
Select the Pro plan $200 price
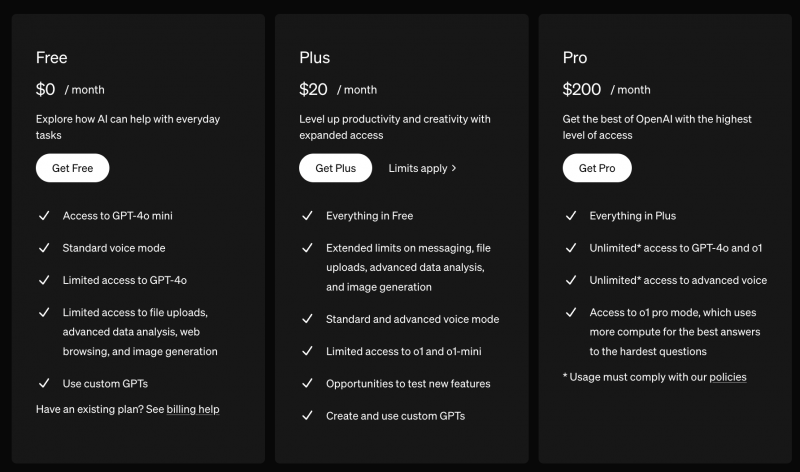(x=582, y=89)
